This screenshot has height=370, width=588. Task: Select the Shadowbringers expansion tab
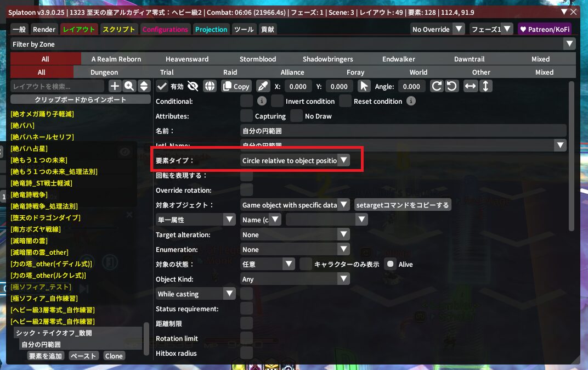[x=327, y=59]
